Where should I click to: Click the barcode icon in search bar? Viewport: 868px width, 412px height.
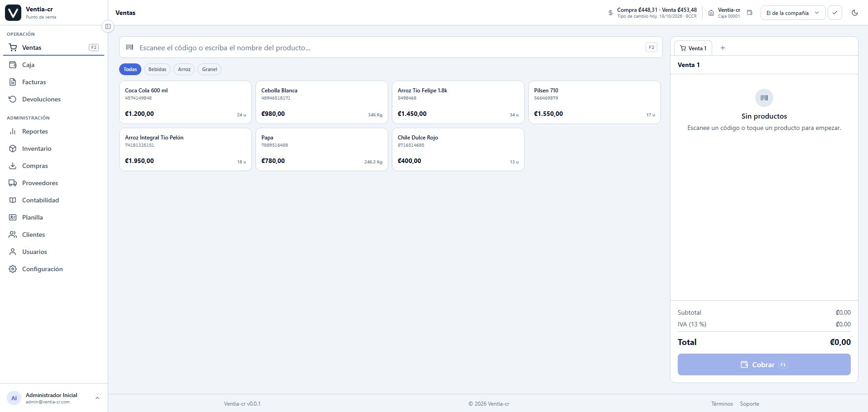pos(130,47)
